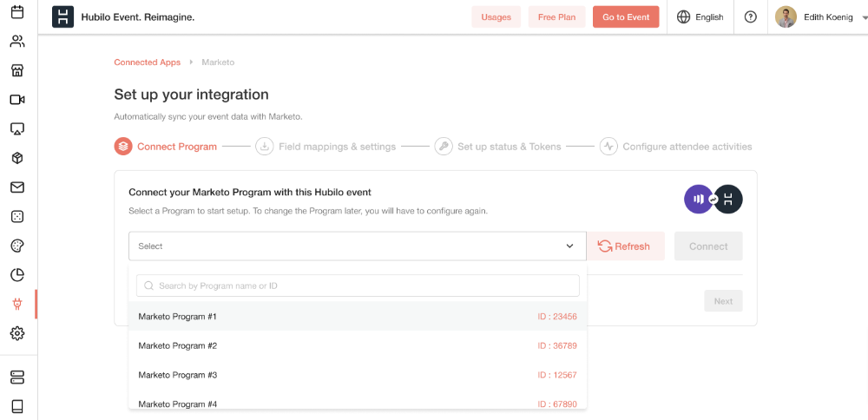Expand the user account dropdown arrow
Viewport: 868px width, 420px height.
click(865, 17)
